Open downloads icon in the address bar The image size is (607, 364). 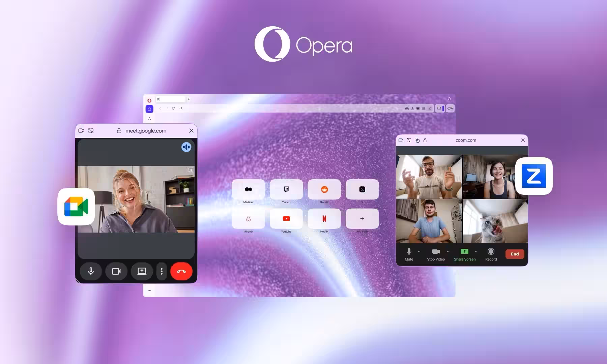412,109
